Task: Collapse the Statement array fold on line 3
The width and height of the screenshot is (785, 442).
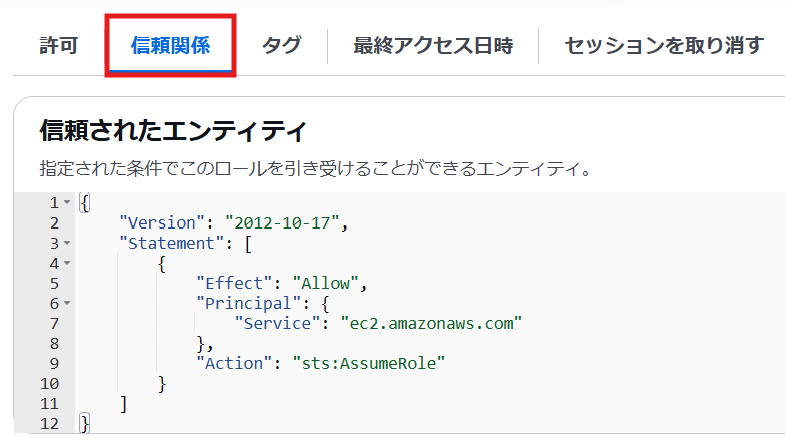Action: tap(67, 243)
